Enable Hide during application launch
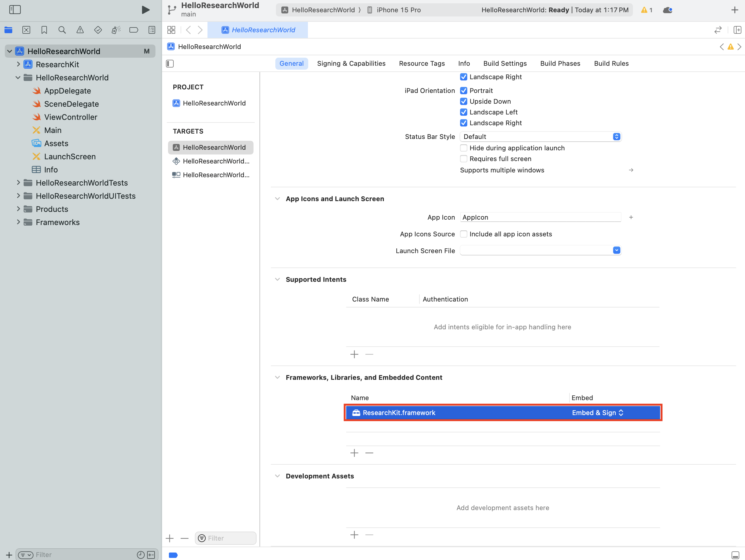Screen dimensions: 745x560 [463, 148]
